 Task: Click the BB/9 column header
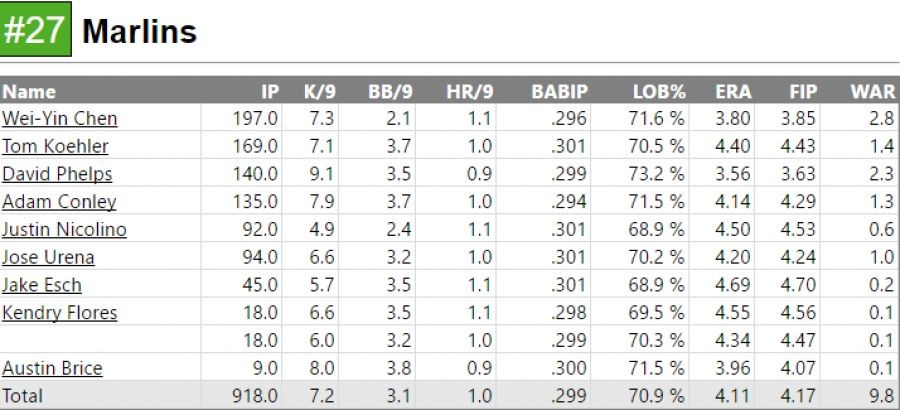point(392,92)
